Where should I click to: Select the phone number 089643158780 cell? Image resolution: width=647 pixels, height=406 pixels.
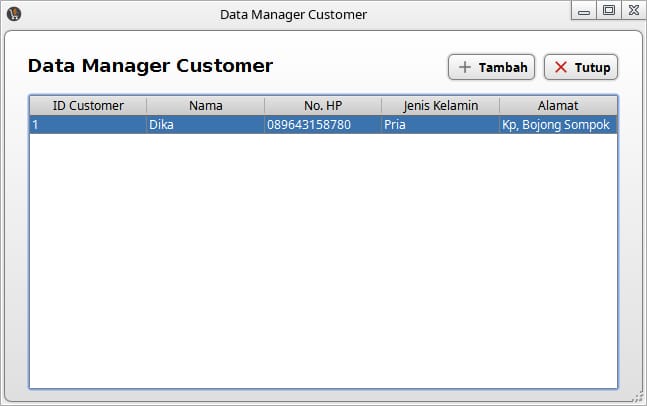323,125
